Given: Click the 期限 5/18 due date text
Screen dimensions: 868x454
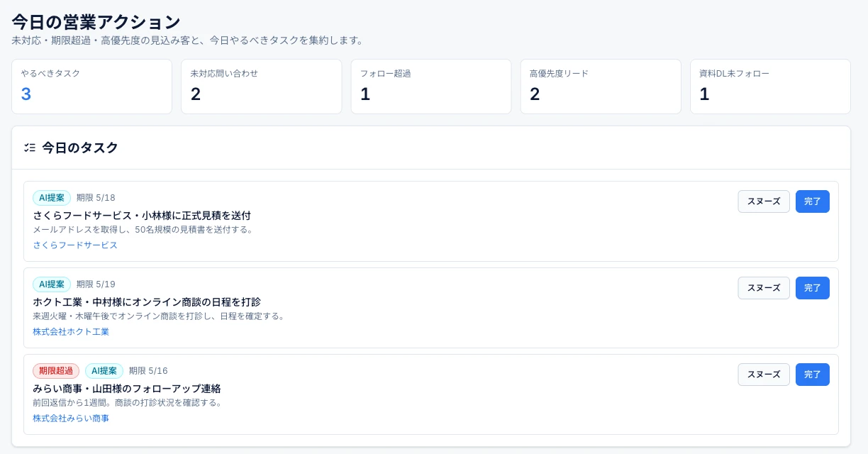Looking at the screenshot, I should click(x=96, y=198).
